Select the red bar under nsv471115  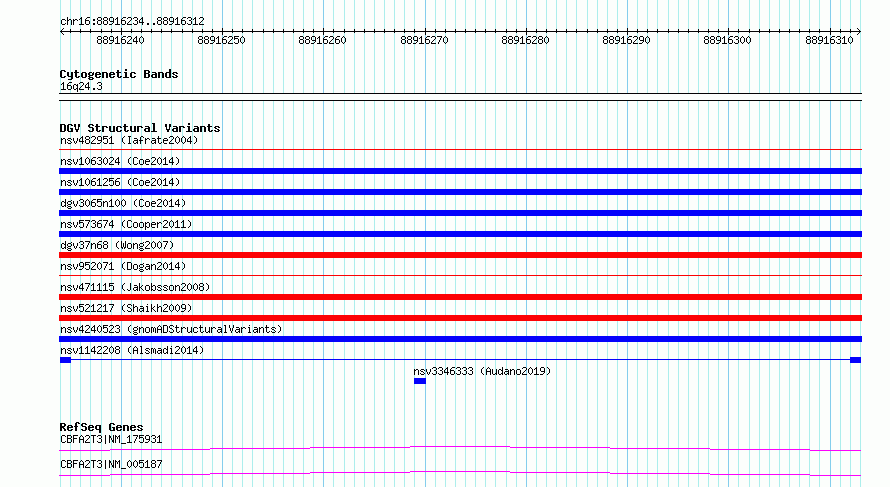pyautogui.click(x=460, y=297)
